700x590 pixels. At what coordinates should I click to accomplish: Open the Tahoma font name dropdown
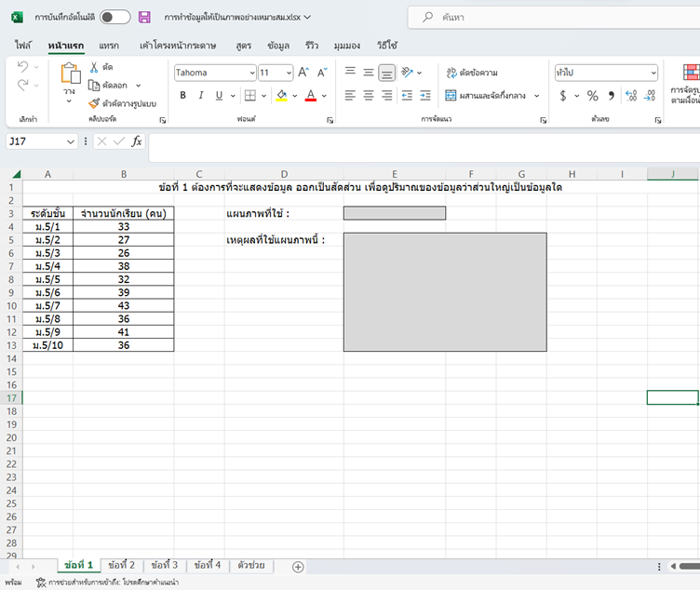251,73
